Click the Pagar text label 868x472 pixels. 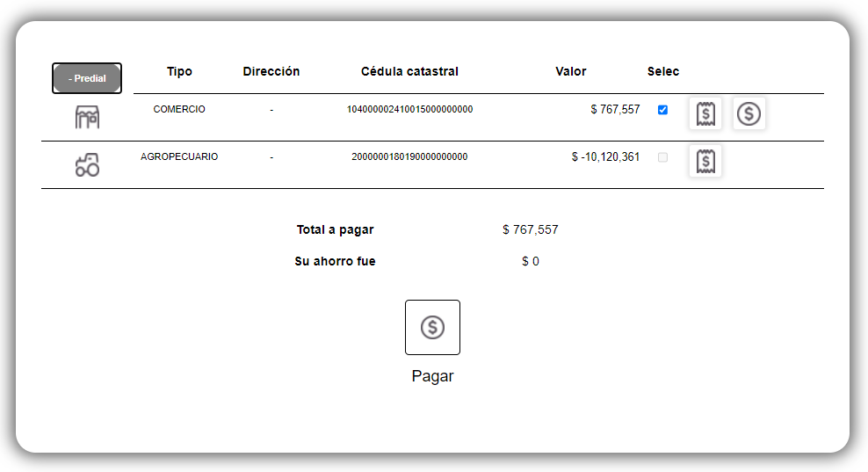(432, 376)
